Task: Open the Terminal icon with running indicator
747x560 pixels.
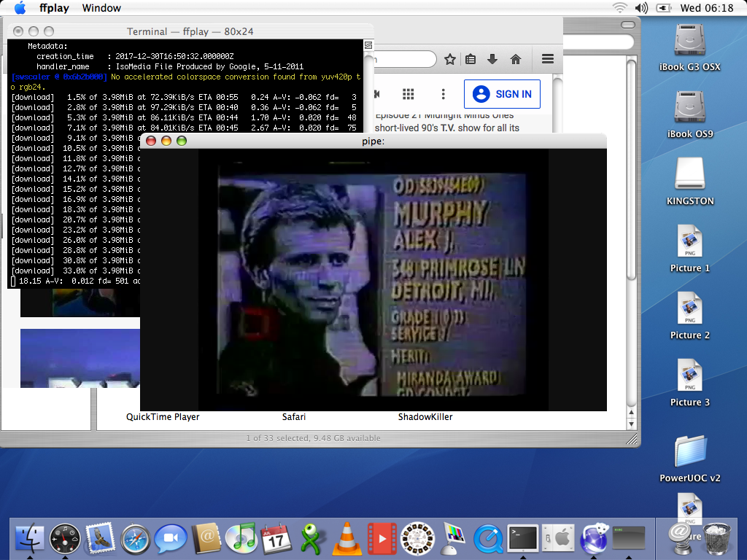Action: point(523,538)
